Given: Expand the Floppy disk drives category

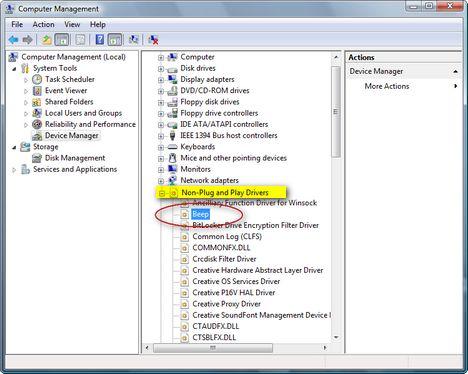Looking at the screenshot, I should (x=161, y=103).
